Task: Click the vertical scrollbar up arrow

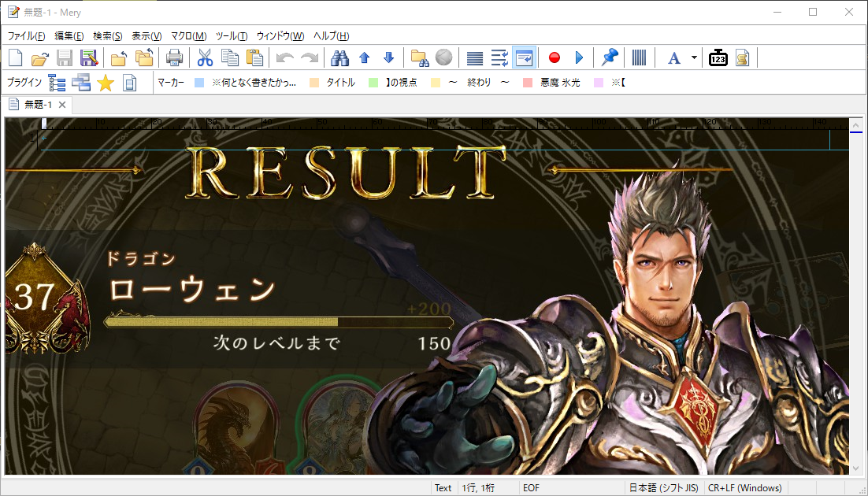Action: [856, 124]
